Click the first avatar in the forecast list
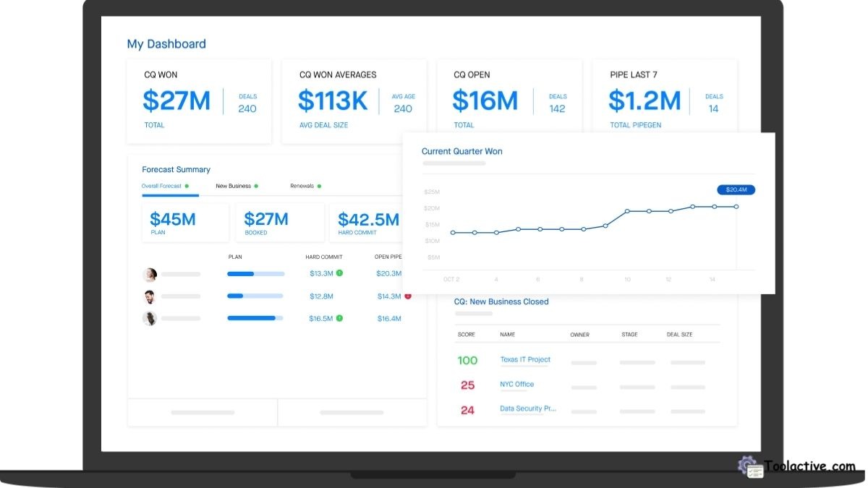This screenshot has width=868, height=488. [150, 274]
